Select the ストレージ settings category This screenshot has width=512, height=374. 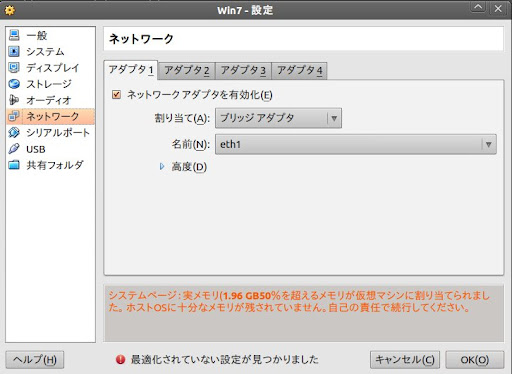[x=50, y=84]
